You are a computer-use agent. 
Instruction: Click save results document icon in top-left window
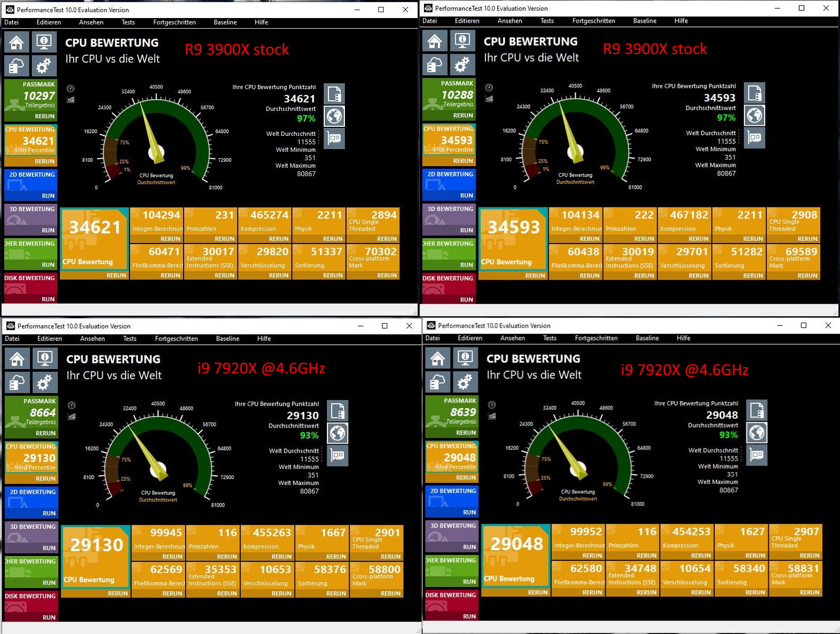pos(334,94)
